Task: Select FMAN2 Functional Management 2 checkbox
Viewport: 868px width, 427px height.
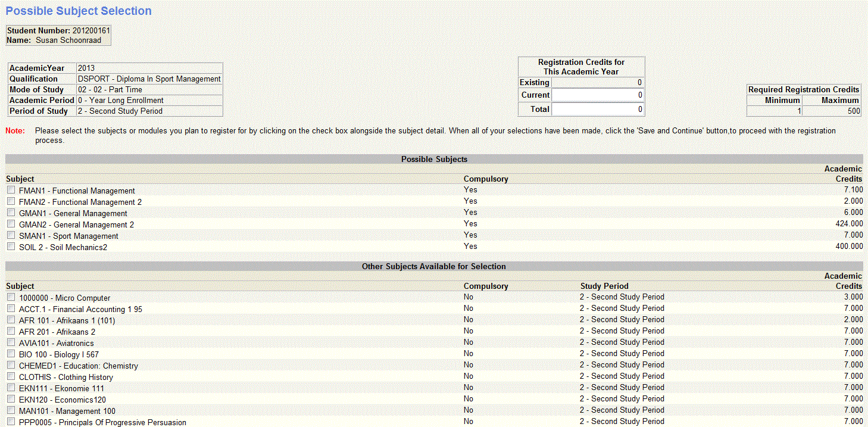Action: [11, 201]
